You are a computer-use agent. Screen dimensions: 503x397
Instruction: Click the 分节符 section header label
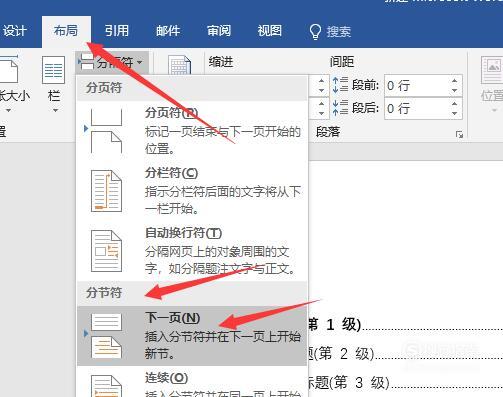tap(104, 293)
